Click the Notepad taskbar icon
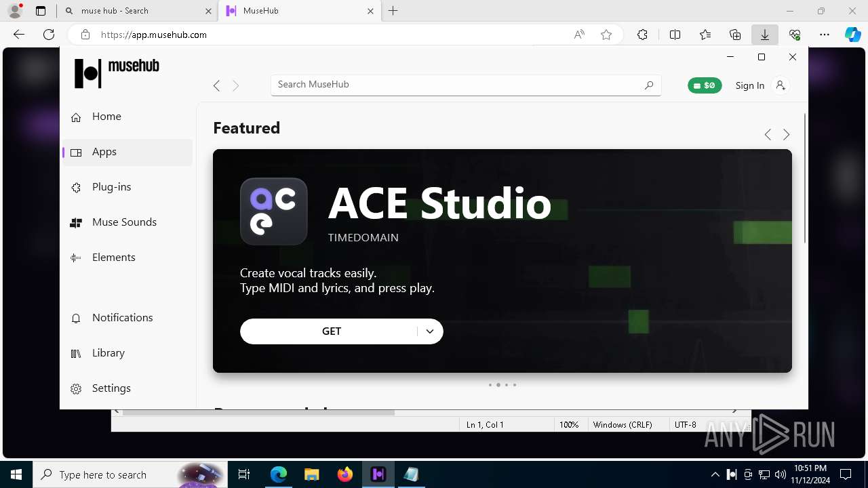This screenshot has width=868, height=488. click(x=411, y=474)
